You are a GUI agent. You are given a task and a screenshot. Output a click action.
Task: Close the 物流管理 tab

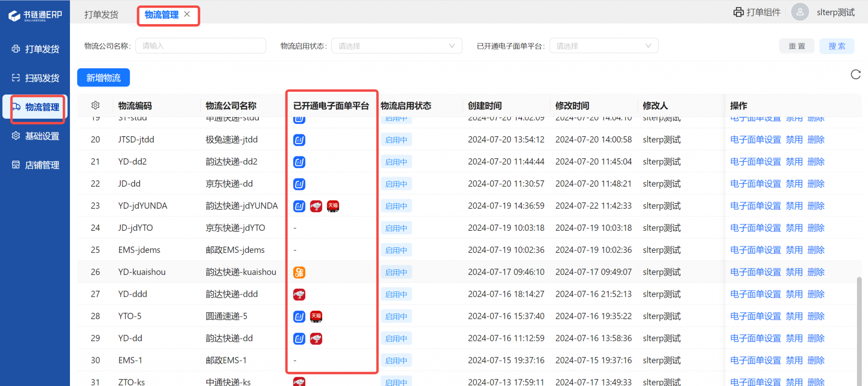[187, 14]
